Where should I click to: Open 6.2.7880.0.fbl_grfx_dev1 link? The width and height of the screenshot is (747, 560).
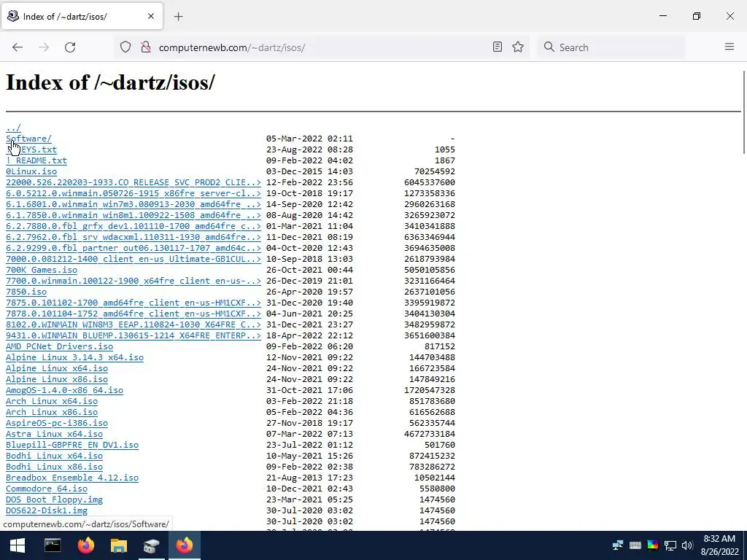click(x=133, y=226)
